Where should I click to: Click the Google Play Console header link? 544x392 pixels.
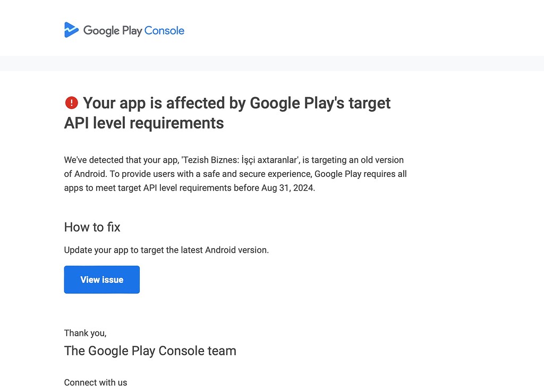point(124,30)
